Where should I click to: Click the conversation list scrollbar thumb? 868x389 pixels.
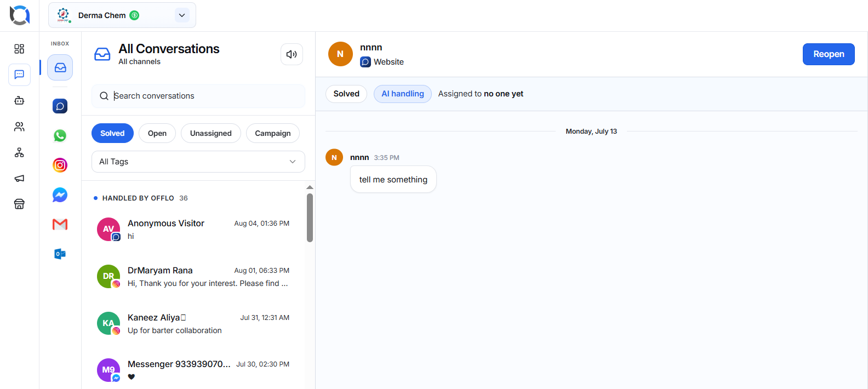pos(310,218)
